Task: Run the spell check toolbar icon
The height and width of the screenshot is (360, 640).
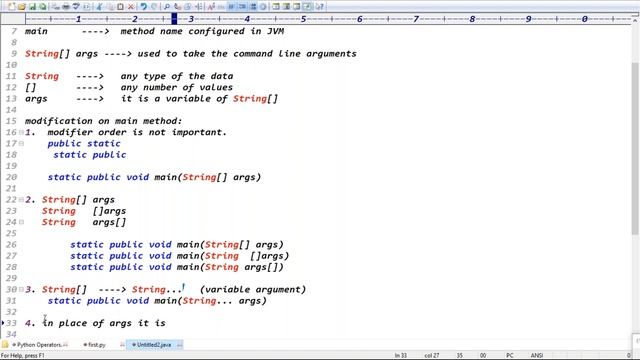Action: click(76, 7)
